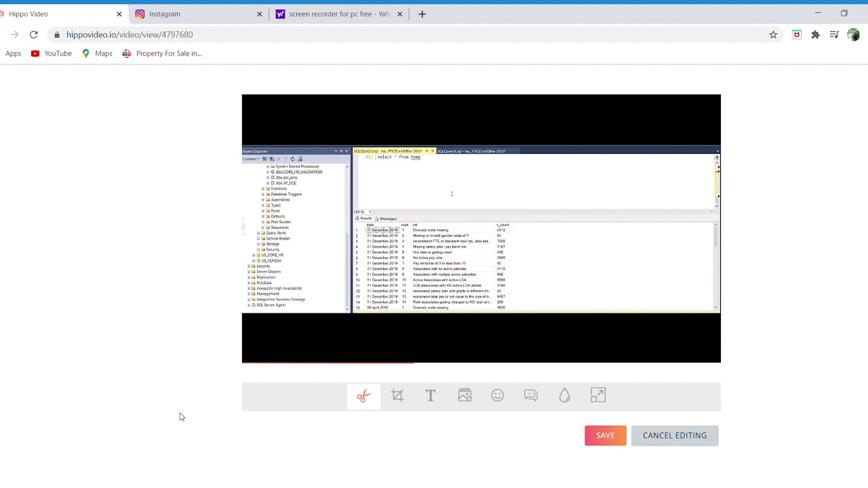Reload the page
Image resolution: width=868 pixels, height=488 pixels.
point(34,35)
